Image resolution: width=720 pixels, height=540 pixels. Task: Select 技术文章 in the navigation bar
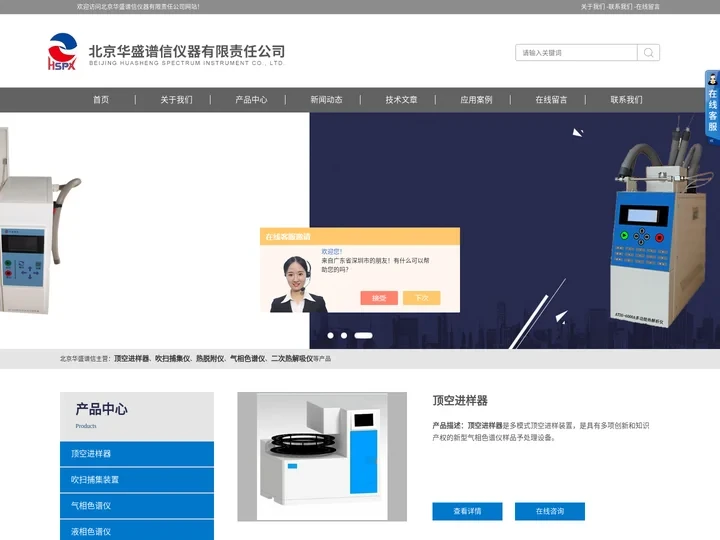[401, 100]
